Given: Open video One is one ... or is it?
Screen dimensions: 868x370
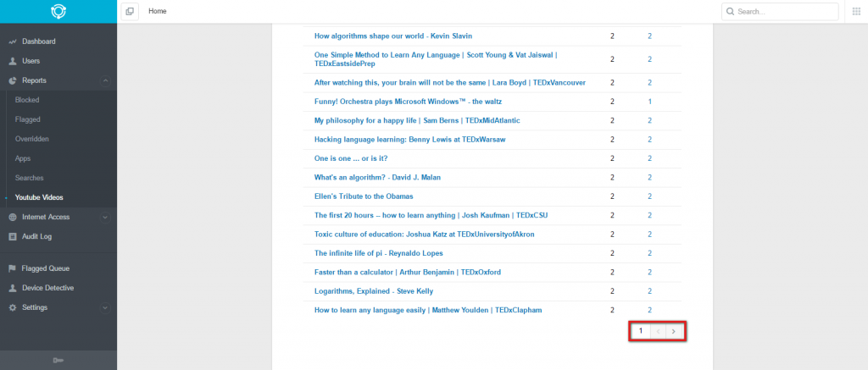Looking at the screenshot, I should coord(351,158).
